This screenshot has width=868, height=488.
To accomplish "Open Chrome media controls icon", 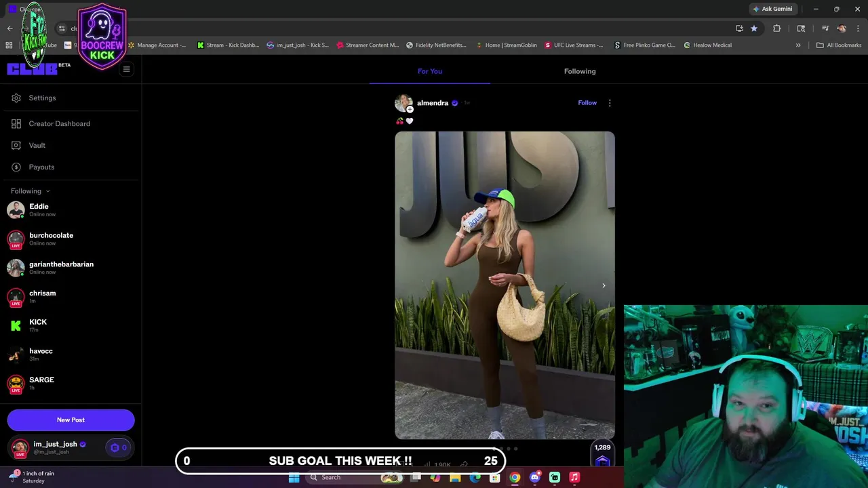I will [825, 28].
